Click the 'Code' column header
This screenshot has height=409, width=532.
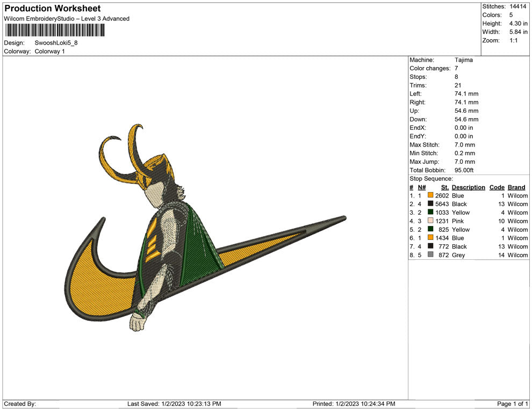click(x=497, y=187)
